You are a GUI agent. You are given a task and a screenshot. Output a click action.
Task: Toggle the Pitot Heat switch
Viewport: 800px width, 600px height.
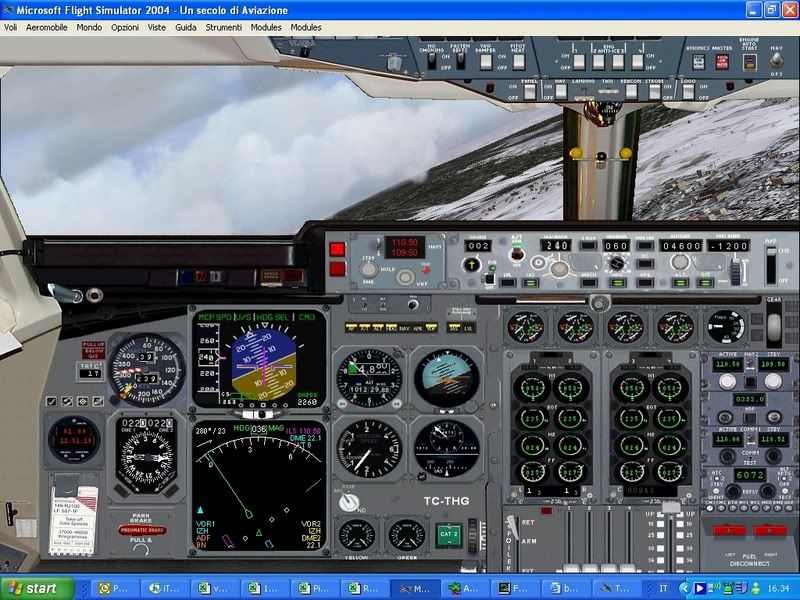(x=518, y=62)
